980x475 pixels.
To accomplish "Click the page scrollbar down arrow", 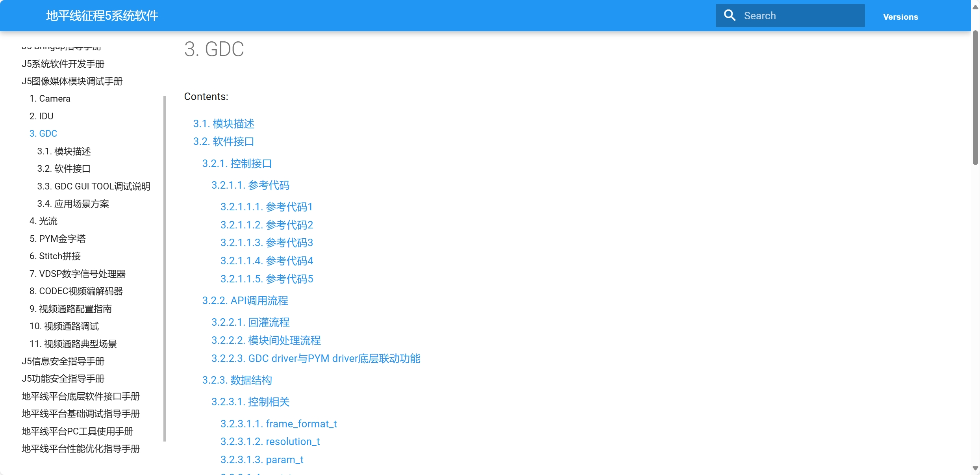I will (x=975, y=468).
